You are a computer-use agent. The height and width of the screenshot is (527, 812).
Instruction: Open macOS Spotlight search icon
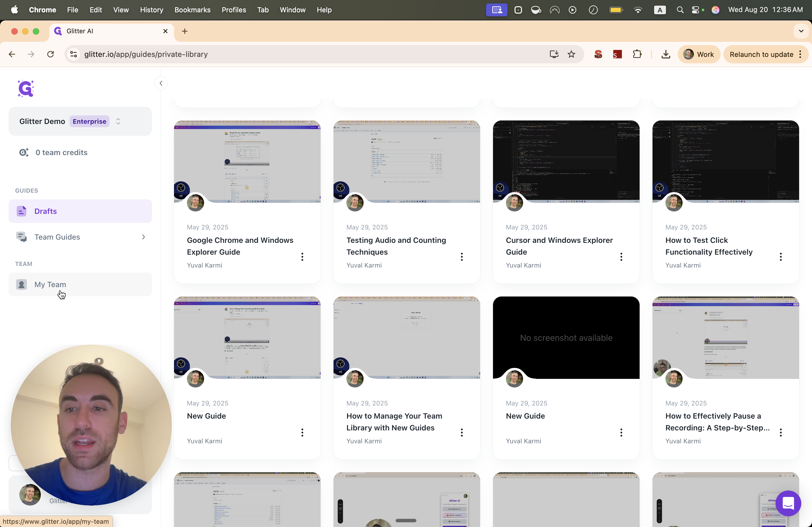coord(680,10)
